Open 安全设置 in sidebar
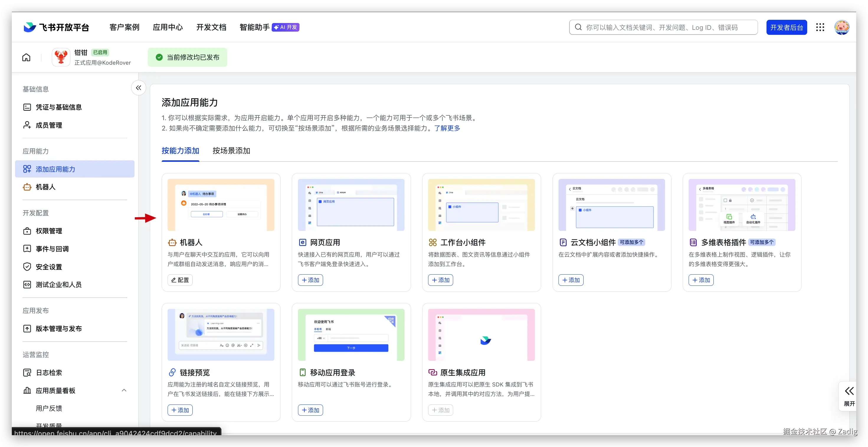868x447 pixels. (x=49, y=267)
